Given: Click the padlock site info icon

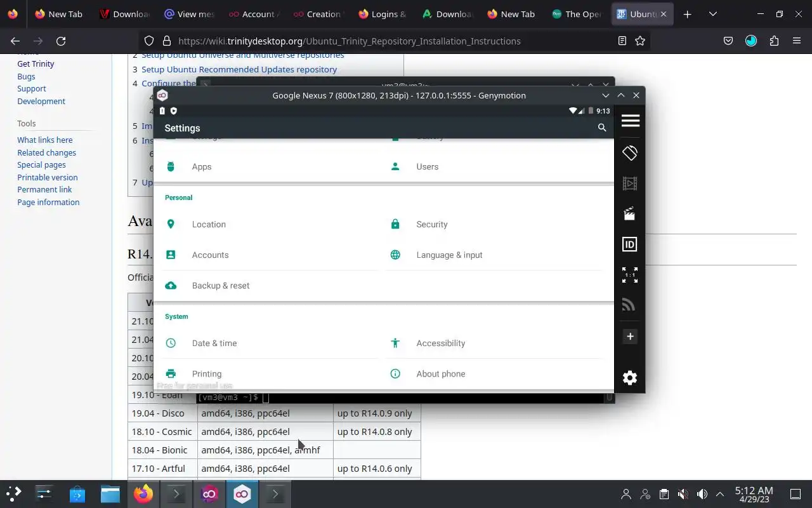Looking at the screenshot, I should coord(167,41).
